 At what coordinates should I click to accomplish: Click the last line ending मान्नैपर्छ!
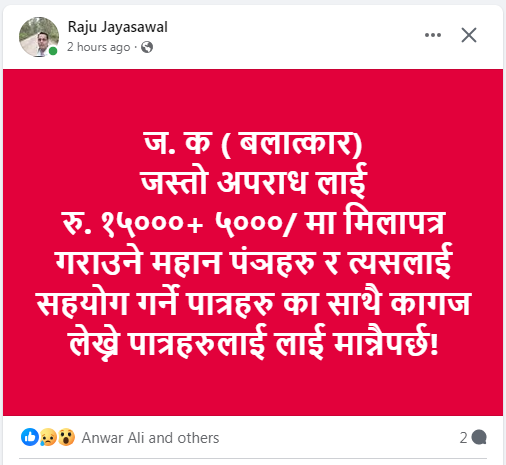[253, 342]
